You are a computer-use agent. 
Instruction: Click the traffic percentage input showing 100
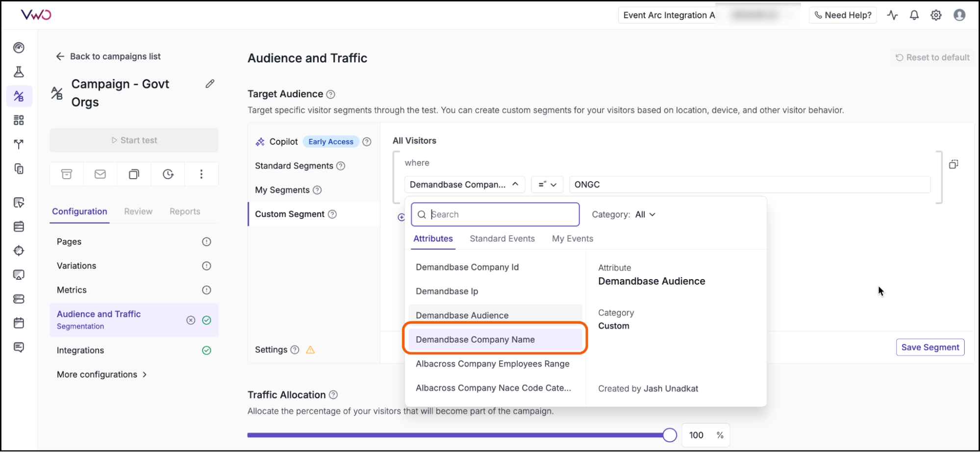point(696,435)
